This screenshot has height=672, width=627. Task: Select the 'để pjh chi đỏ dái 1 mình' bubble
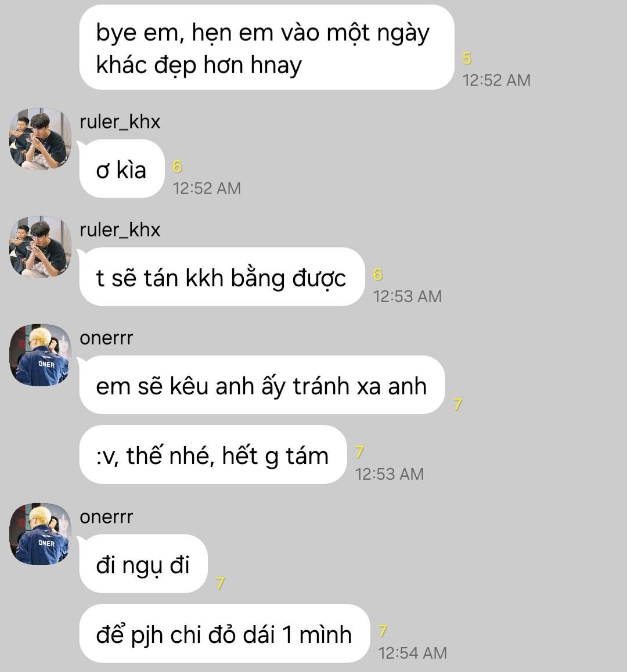[x=225, y=634]
